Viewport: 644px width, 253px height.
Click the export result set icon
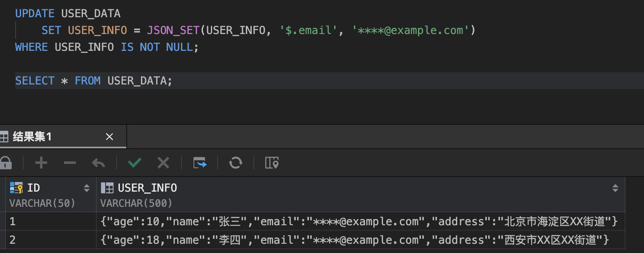[x=200, y=163]
